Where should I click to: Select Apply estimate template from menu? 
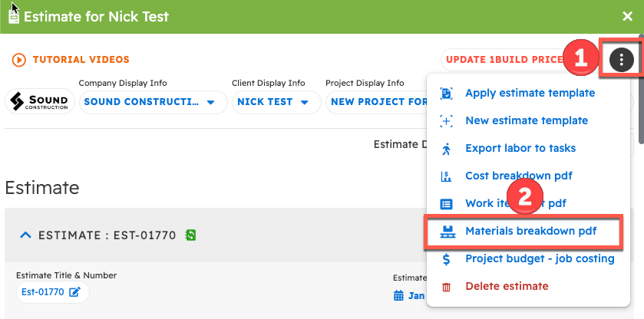tap(530, 93)
